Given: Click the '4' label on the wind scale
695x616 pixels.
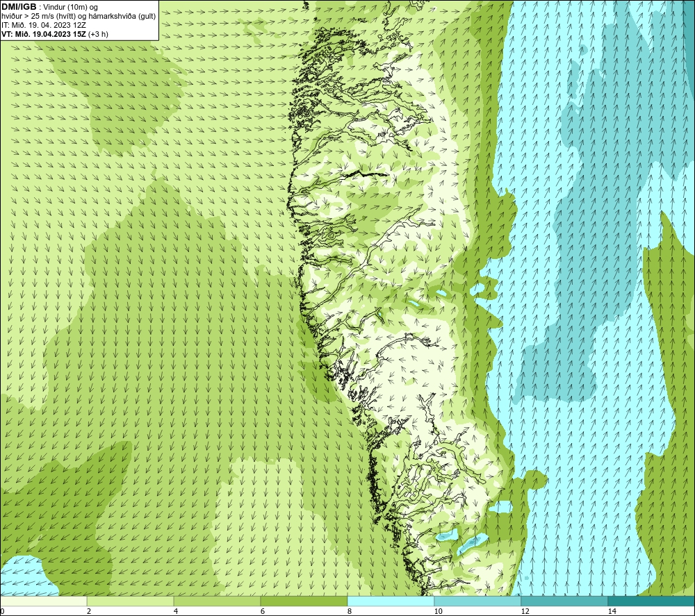Looking at the screenshot, I should 176,611.
